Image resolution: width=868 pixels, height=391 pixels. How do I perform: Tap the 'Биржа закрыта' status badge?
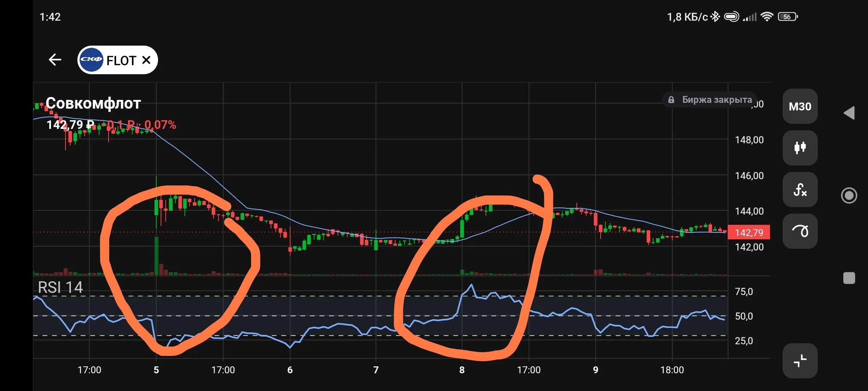click(x=710, y=100)
